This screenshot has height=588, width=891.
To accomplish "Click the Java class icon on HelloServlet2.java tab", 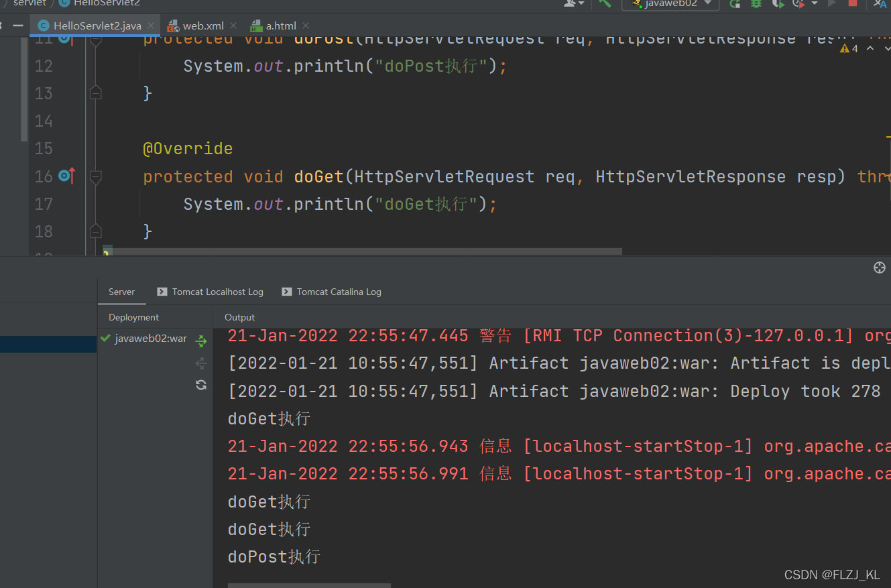I will pos(44,26).
